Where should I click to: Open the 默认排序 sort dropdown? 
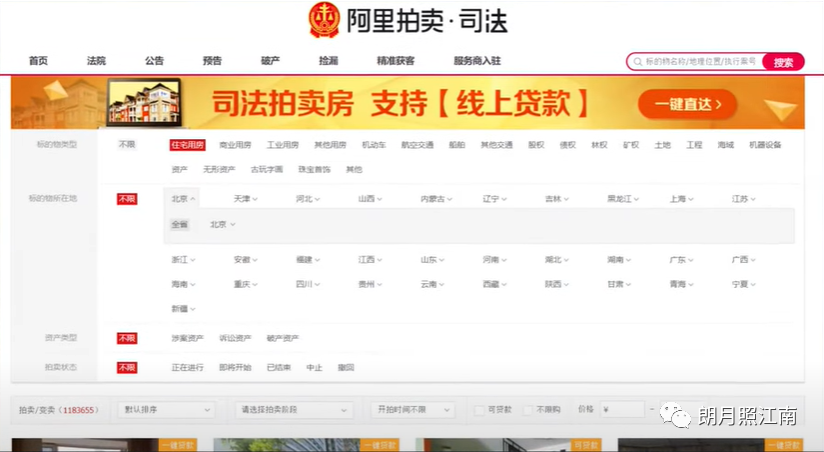pos(167,409)
